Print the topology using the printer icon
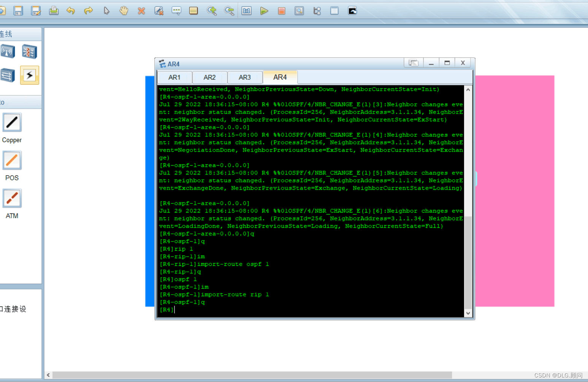The width and height of the screenshot is (588, 382). (54, 11)
